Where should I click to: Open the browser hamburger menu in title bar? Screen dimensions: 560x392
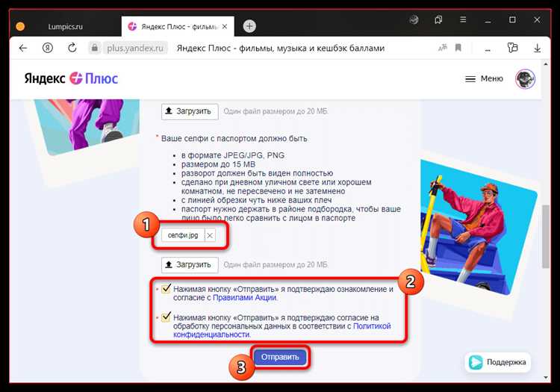tap(463, 19)
